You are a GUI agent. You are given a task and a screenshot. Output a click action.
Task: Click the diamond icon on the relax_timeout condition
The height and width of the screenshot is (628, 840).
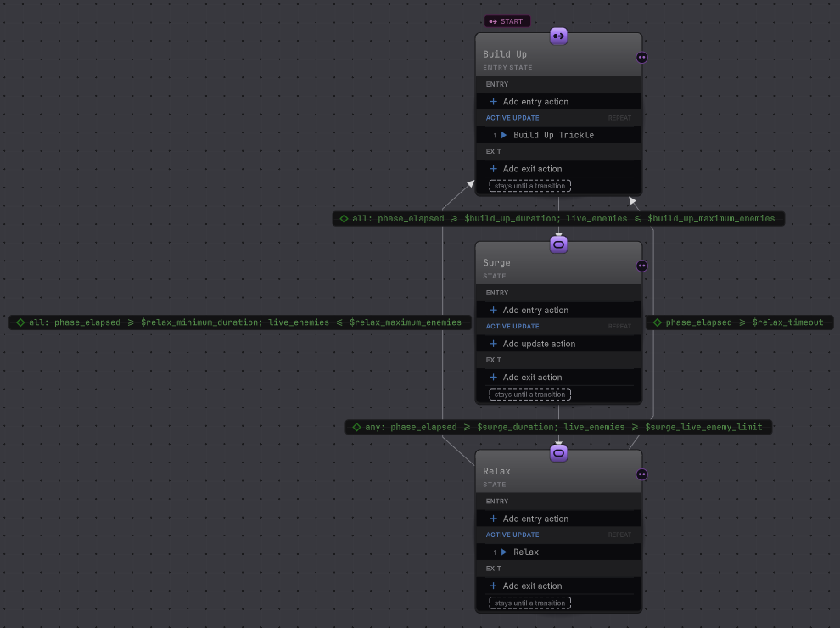658,322
